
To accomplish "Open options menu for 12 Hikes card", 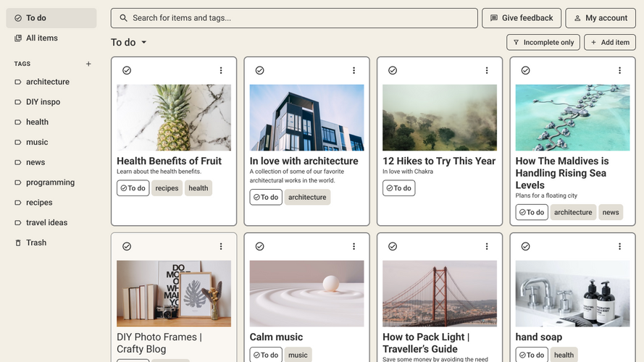I will point(487,71).
